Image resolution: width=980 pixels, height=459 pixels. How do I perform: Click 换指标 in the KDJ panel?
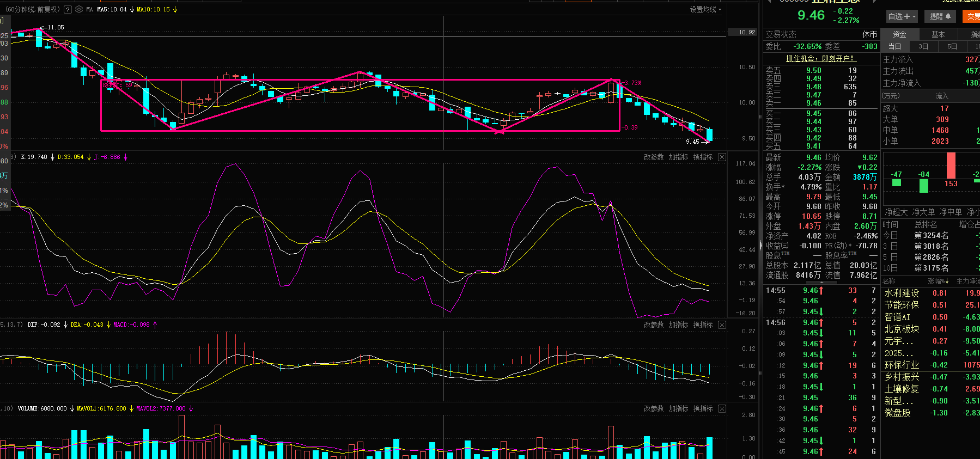(703, 157)
